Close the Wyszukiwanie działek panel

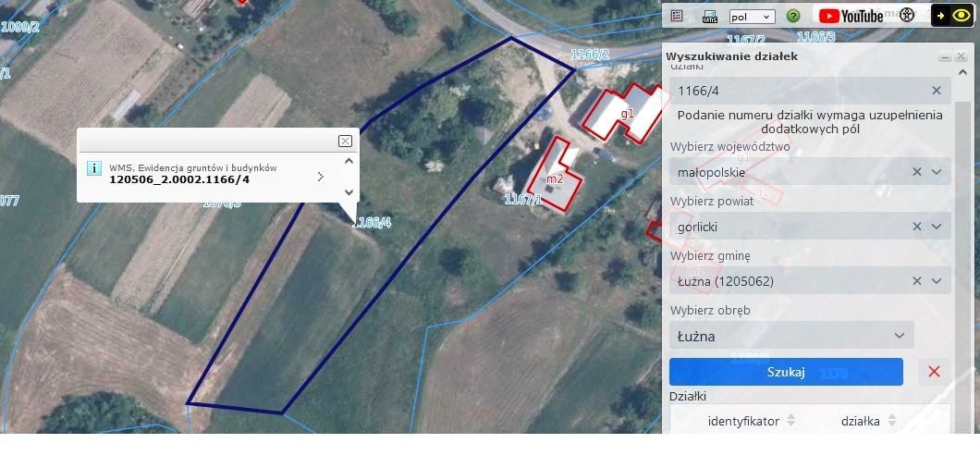point(962,57)
